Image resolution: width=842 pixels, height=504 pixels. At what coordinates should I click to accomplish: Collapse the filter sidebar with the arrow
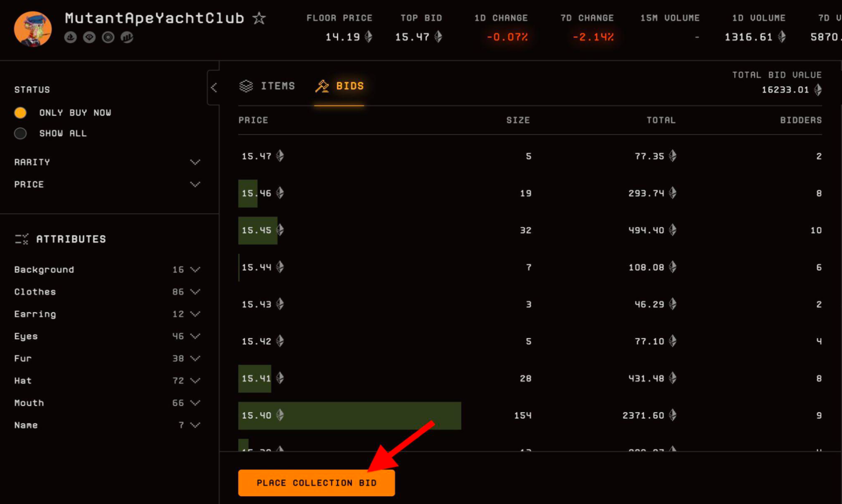coord(214,87)
